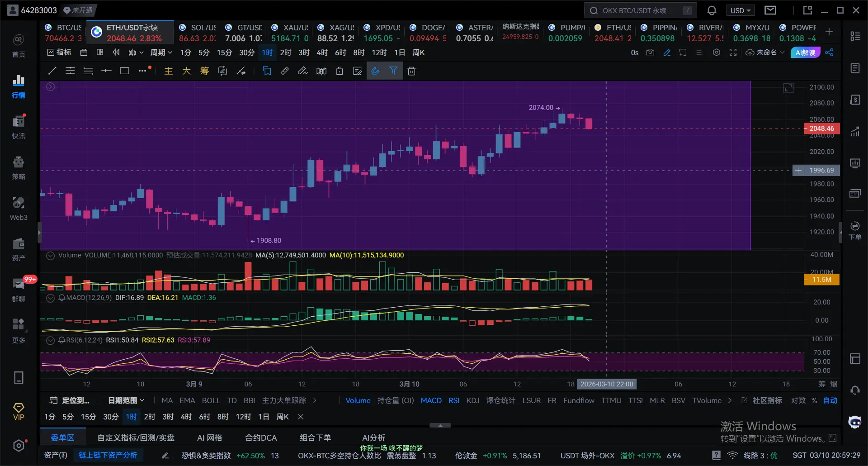Click the bottom panel collapse handle arrow
The image size is (868, 466).
coord(440,425)
